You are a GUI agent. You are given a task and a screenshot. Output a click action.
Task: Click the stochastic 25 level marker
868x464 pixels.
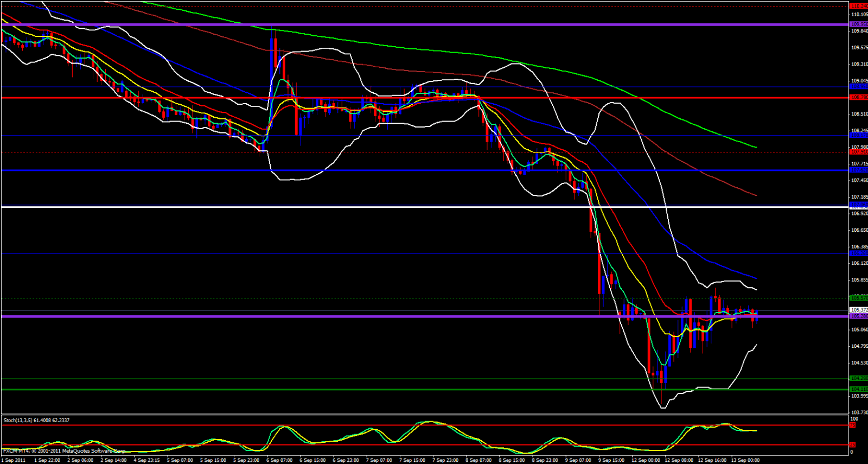[x=853, y=445]
